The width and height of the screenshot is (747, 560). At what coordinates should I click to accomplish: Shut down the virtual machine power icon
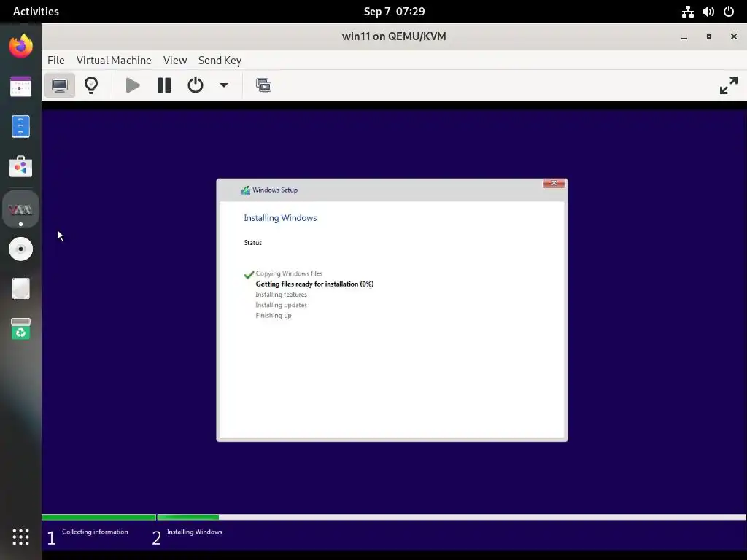coord(196,86)
